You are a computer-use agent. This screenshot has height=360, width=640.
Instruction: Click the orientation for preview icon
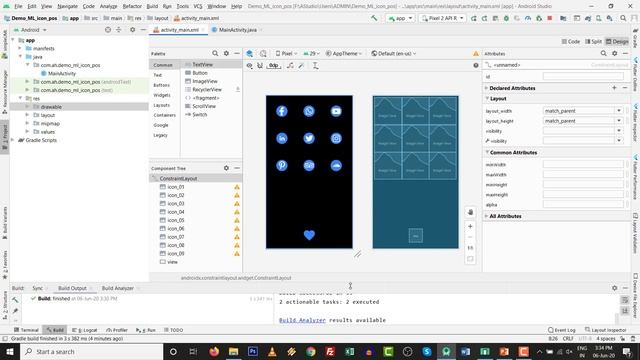tap(263, 53)
